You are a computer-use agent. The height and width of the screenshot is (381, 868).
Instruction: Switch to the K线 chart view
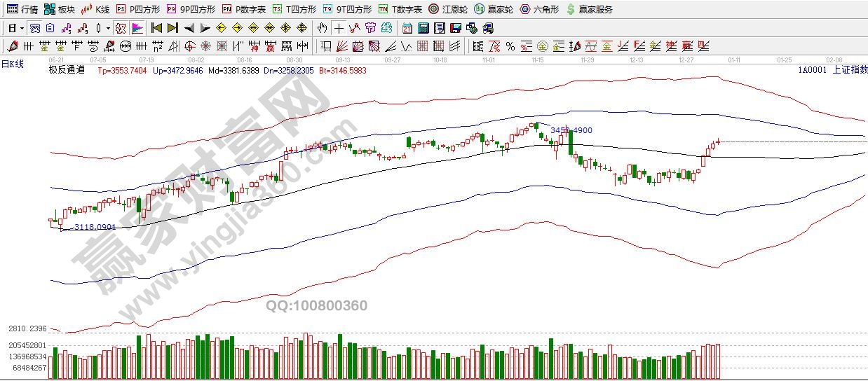click(95, 9)
